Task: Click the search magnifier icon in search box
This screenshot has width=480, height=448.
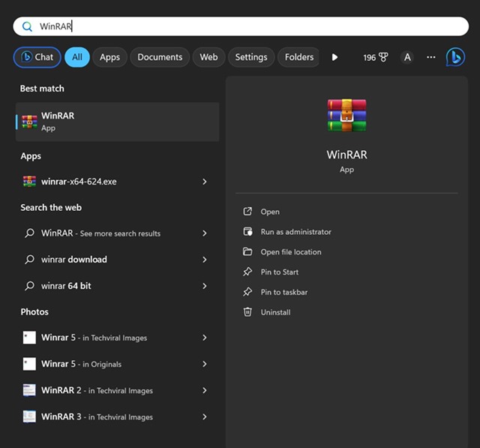Action: click(x=27, y=27)
